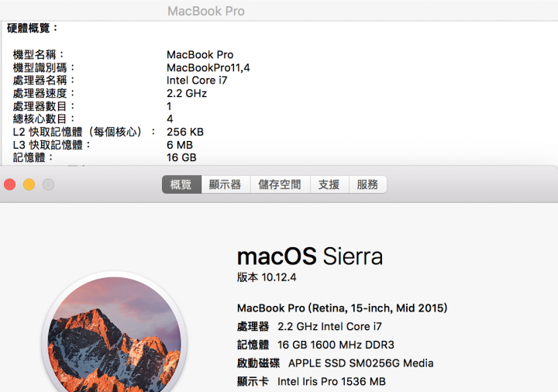The width and height of the screenshot is (558, 392).
Task: Close the About This Mac window
Action: [x=9, y=184]
